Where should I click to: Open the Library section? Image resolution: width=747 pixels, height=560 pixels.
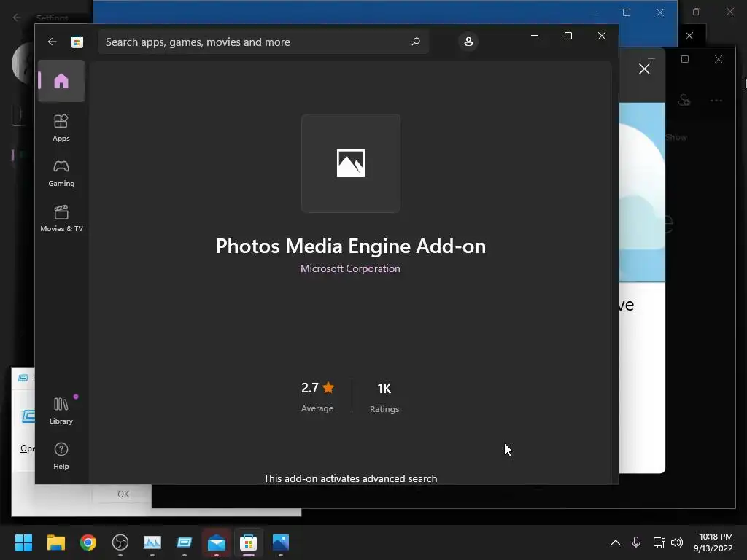tap(61, 411)
